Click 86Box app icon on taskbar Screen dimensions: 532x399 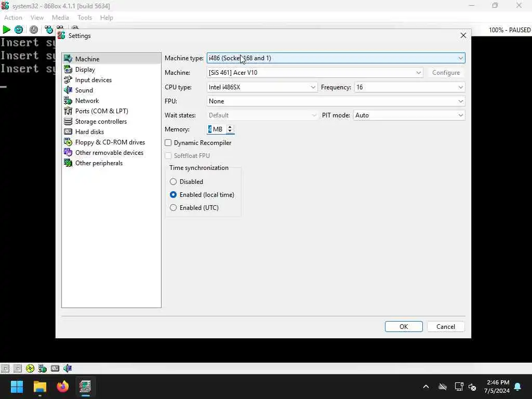(86, 387)
